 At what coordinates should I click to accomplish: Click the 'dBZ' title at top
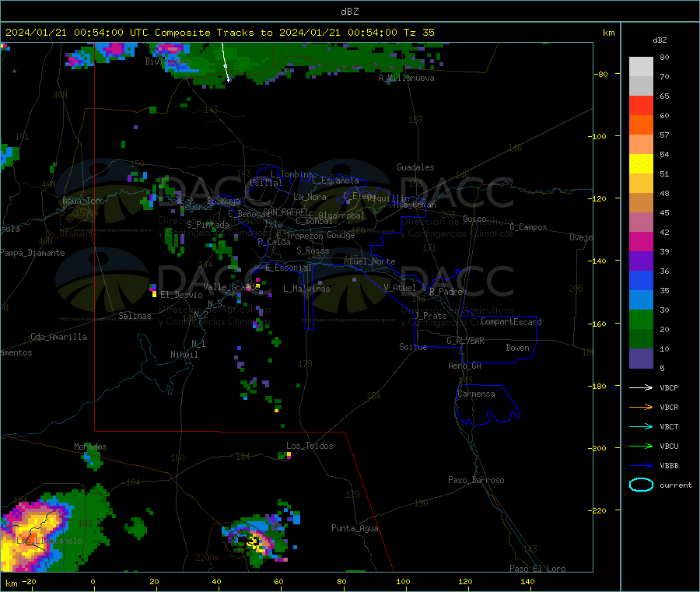click(x=349, y=12)
